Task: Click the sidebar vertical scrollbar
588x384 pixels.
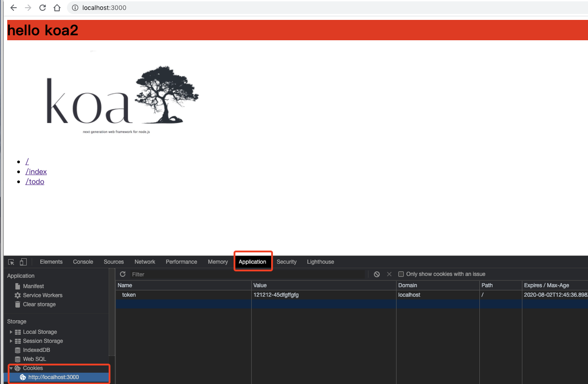Action: tap(112, 312)
